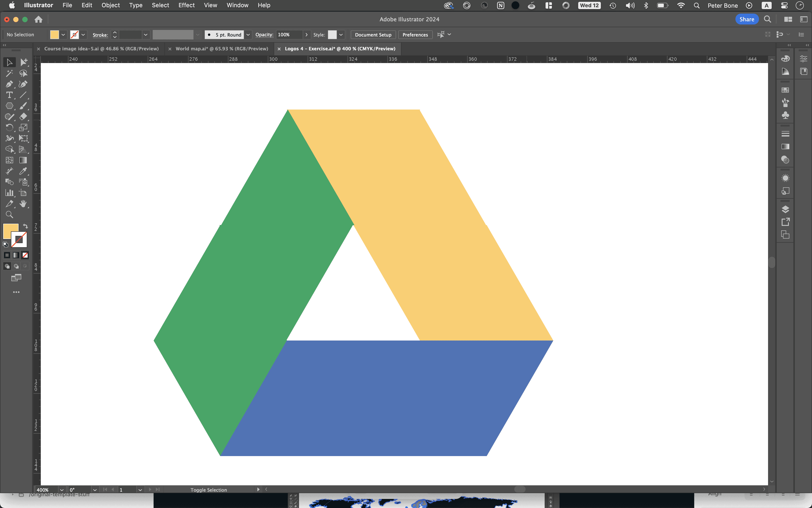The width and height of the screenshot is (812, 508).
Task: Select the Selection tool arrow
Action: [9, 62]
